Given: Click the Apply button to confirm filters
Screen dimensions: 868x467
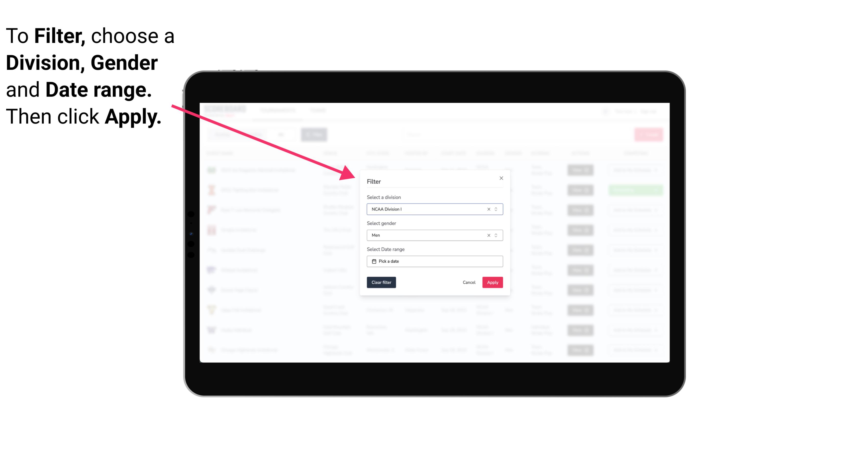Looking at the screenshot, I should tap(492, 283).
